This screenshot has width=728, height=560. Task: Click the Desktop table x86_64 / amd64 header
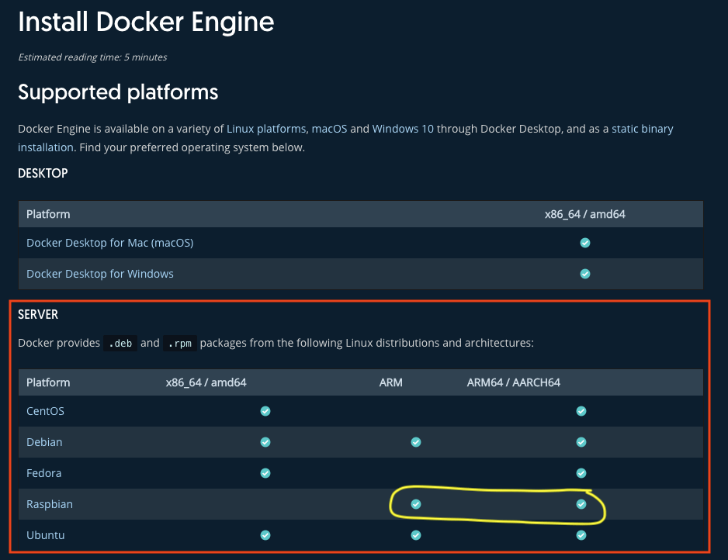coord(585,214)
